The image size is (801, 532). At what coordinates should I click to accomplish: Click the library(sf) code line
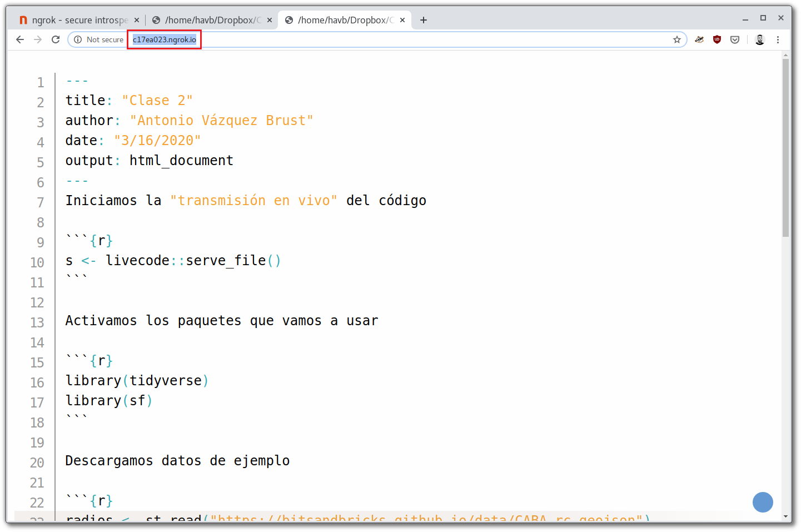point(109,401)
